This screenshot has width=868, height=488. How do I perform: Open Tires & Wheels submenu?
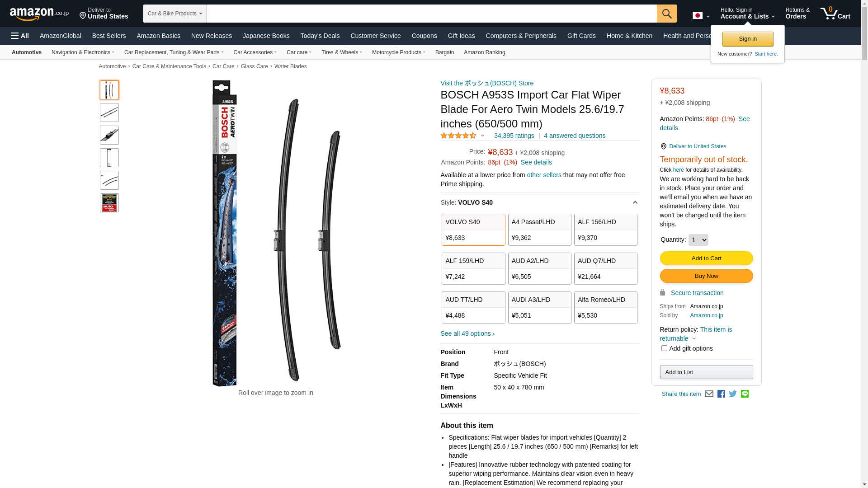click(342, 52)
